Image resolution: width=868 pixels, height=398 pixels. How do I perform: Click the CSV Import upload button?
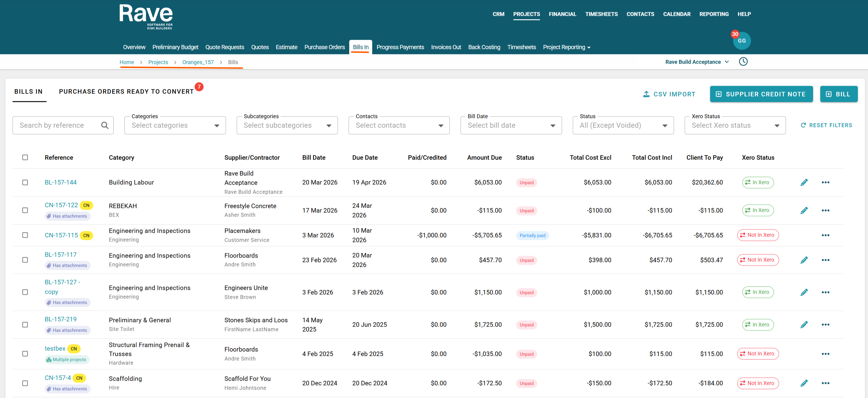[669, 94]
